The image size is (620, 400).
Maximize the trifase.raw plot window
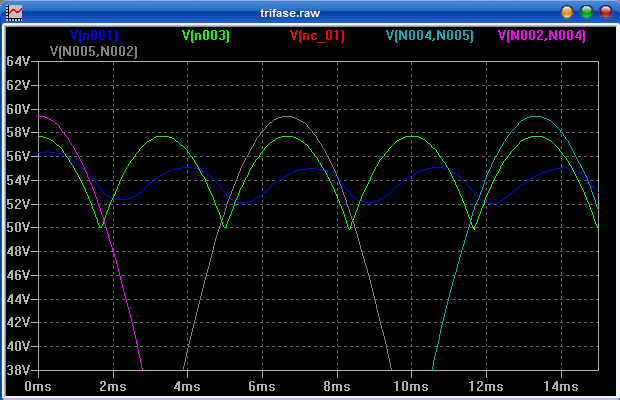tap(586, 11)
